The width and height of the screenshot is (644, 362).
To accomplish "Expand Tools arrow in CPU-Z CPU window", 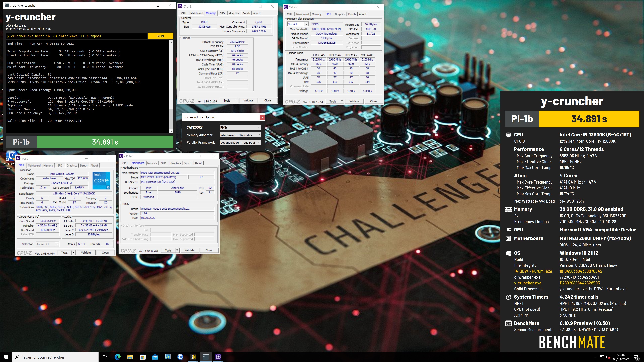I will pyautogui.click(x=73, y=253).
